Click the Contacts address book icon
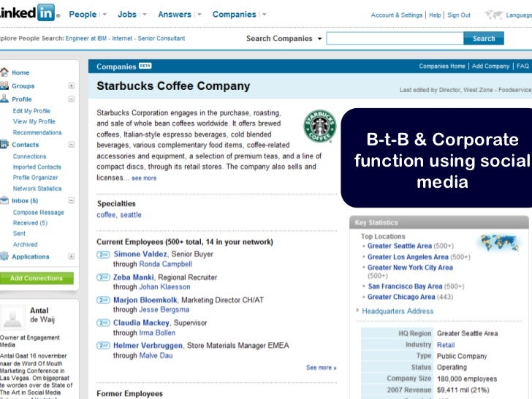 tap(4, 144)
